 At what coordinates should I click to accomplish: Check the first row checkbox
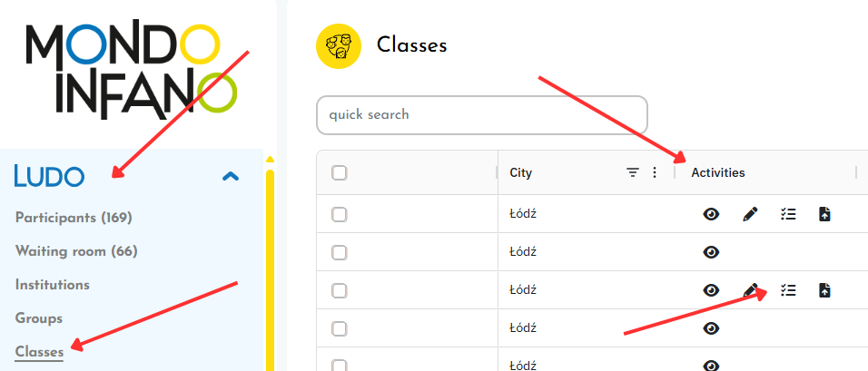[x=340, y=215]
